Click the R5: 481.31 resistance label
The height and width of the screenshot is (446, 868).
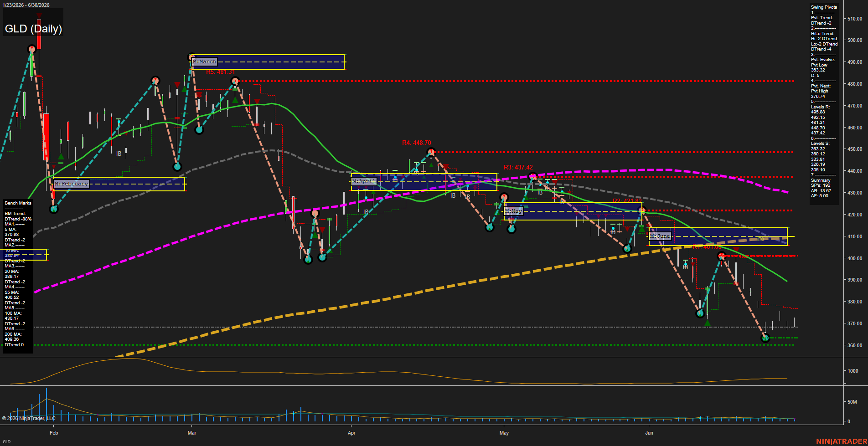pyautogui.click(x=221, y=72)
